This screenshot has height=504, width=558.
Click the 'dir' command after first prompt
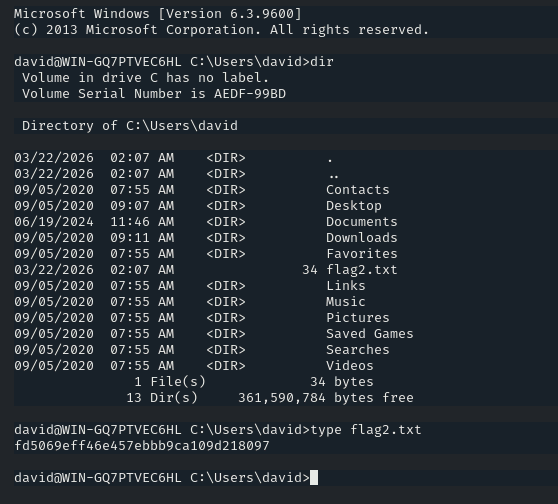(322, 62)
